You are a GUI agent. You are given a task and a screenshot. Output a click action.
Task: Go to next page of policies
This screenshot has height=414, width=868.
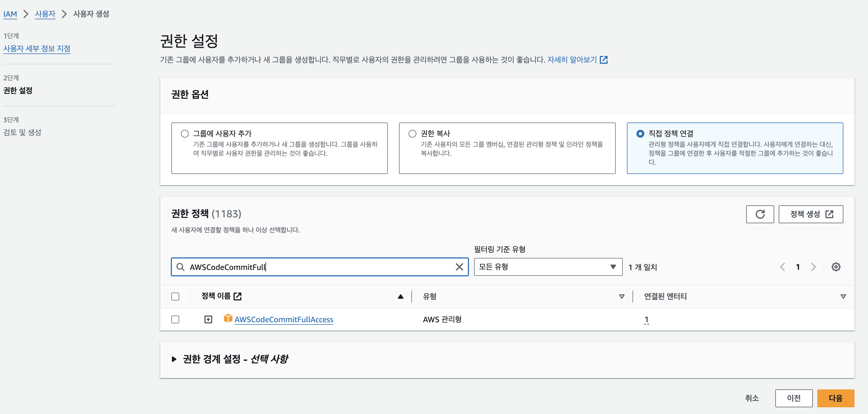pos(813,267)
